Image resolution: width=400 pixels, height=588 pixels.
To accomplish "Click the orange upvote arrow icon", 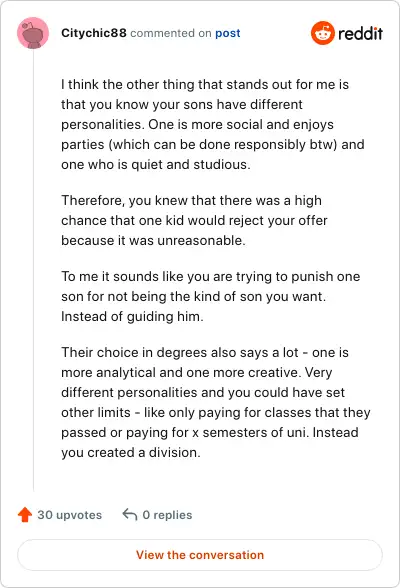I will point(25,514).
